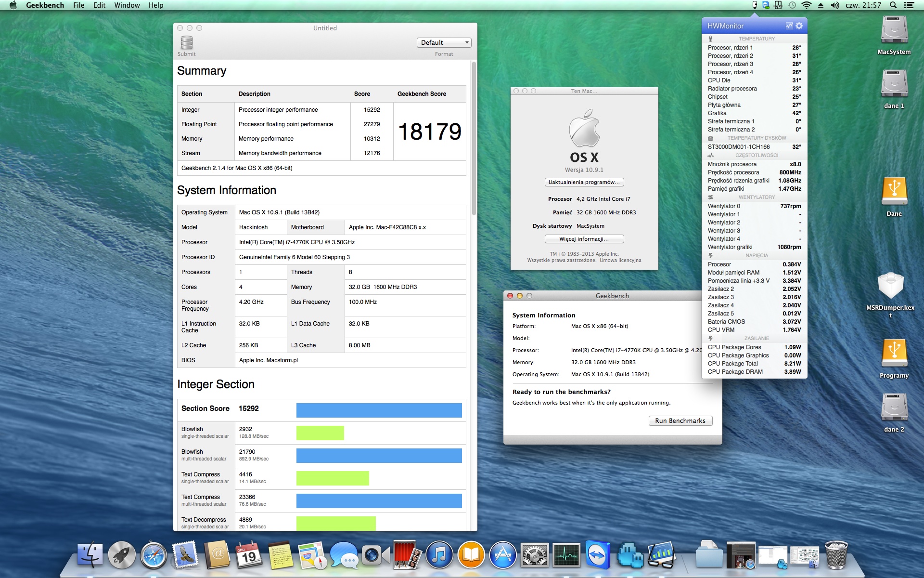Open Mail from the Dock
Viewport: 924px width, 578px height.
[x=185, y=555]
